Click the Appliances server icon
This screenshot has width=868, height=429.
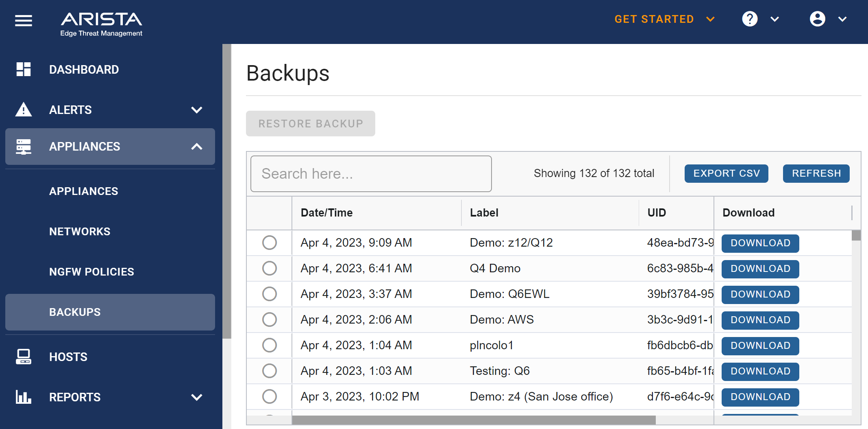[24, 147]
